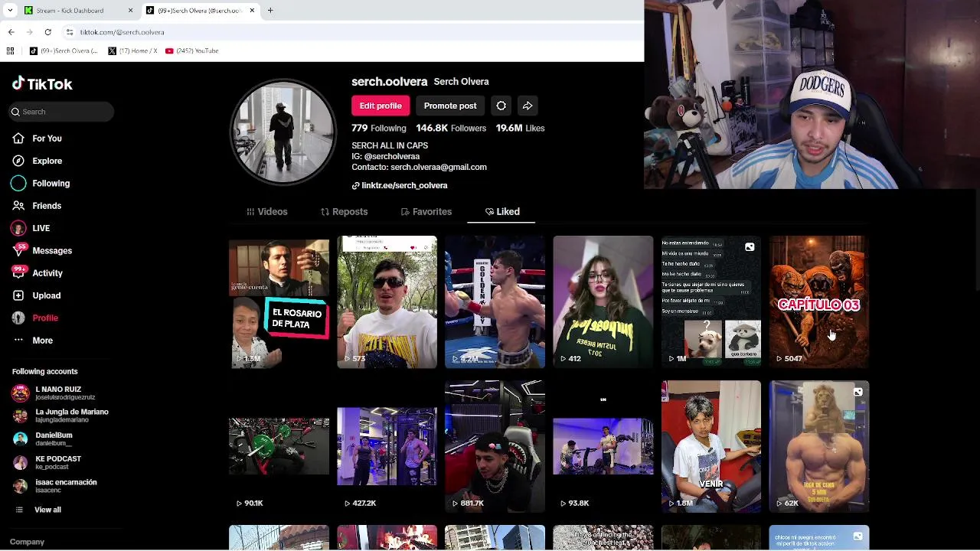Open Messages in the sidebar
Viewport: 980px width, 551px height.
[x=52, y=251]
